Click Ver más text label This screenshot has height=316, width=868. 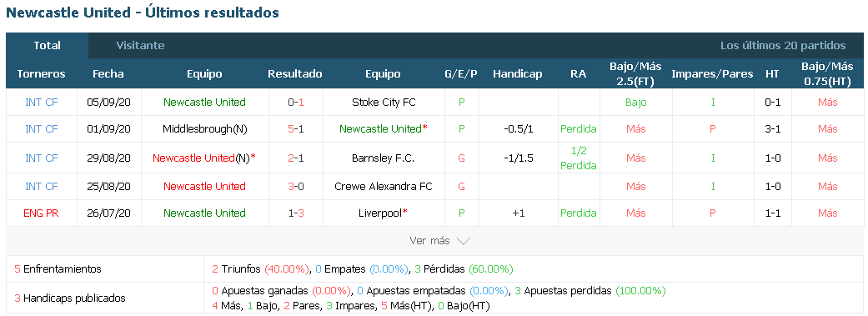[x=429, y=241]
